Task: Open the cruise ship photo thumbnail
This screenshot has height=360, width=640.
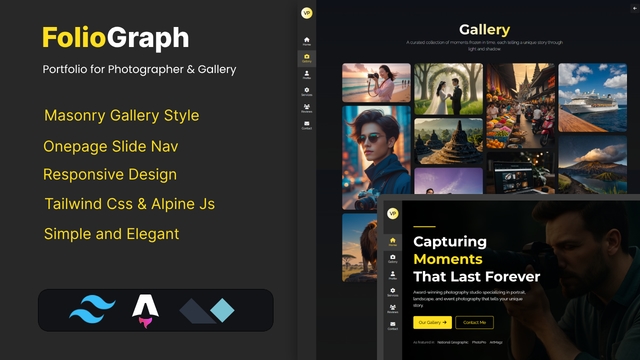Action: click(x=592, y=97)
